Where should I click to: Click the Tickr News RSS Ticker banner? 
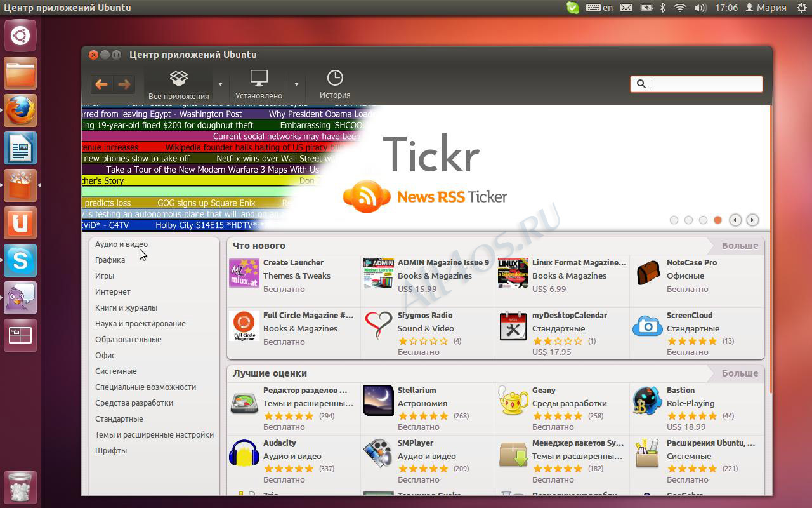425,168
